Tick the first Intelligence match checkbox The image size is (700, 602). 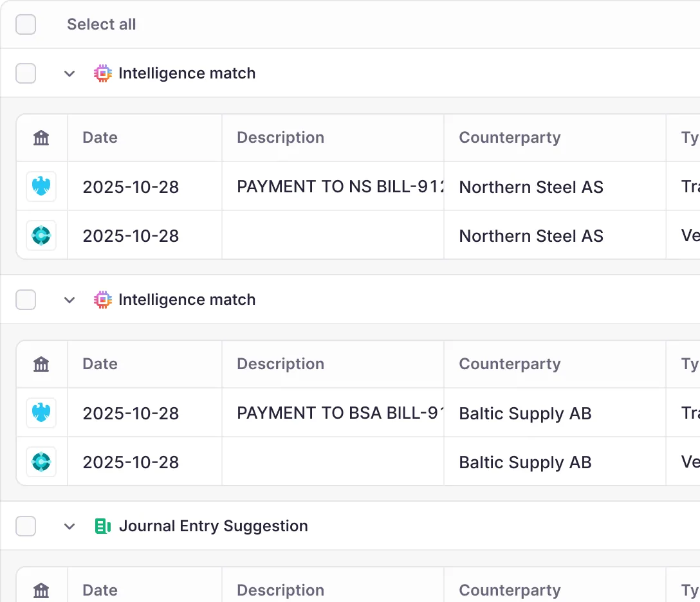point(26,73)
